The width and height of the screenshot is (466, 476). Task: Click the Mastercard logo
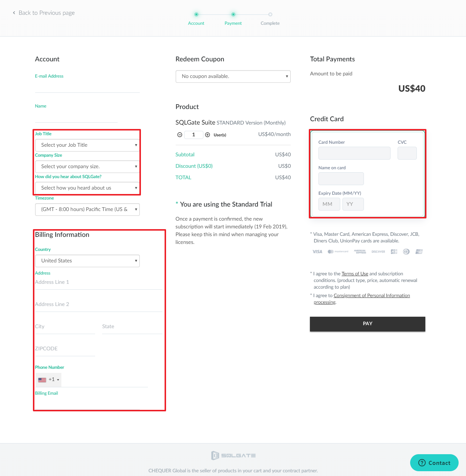(338, 252)
